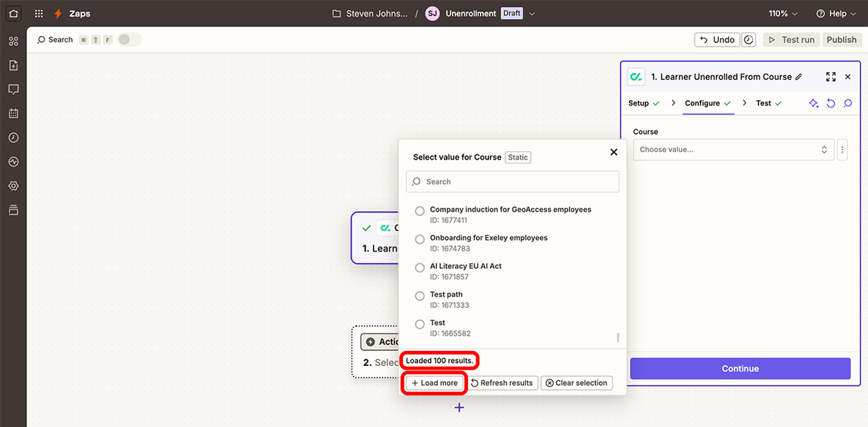Click the panel search magnifier icon

pos(848,103)
